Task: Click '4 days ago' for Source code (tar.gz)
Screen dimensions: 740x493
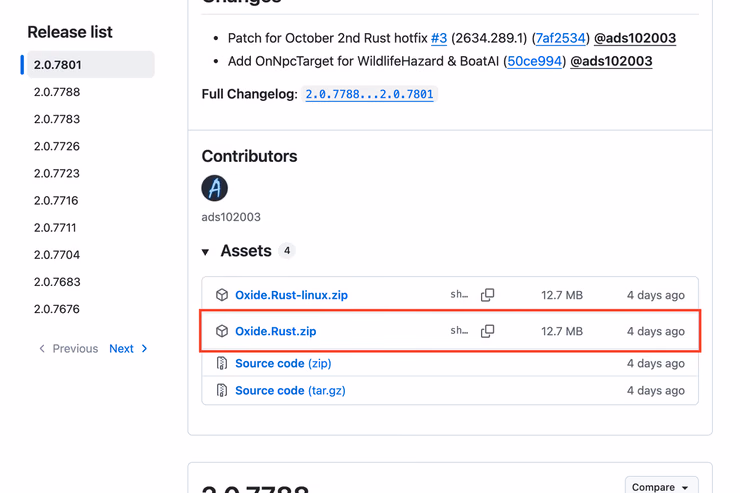Action: [x=656, y=390]
